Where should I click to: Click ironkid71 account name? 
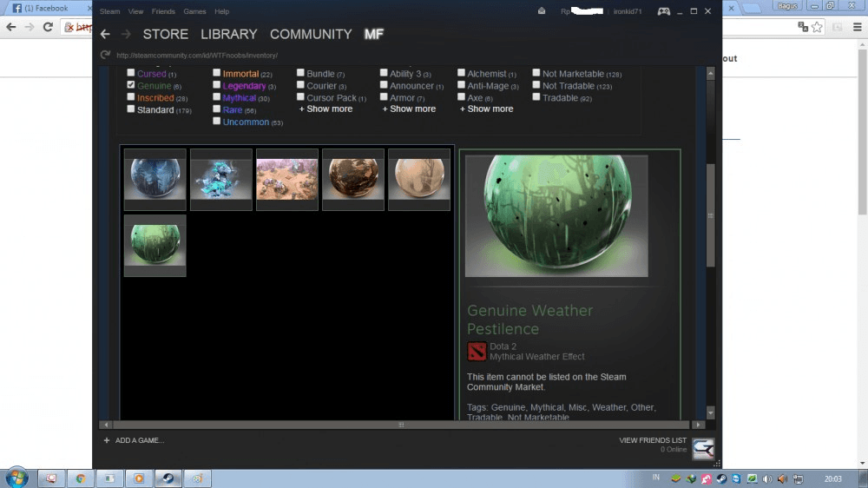pos(628,11)
